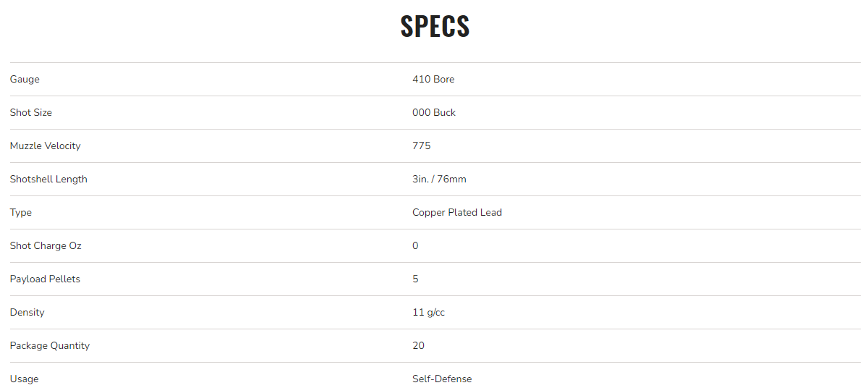Click the SPECS heading
This screenshot has width=868, height=388.
pos(435,26)
